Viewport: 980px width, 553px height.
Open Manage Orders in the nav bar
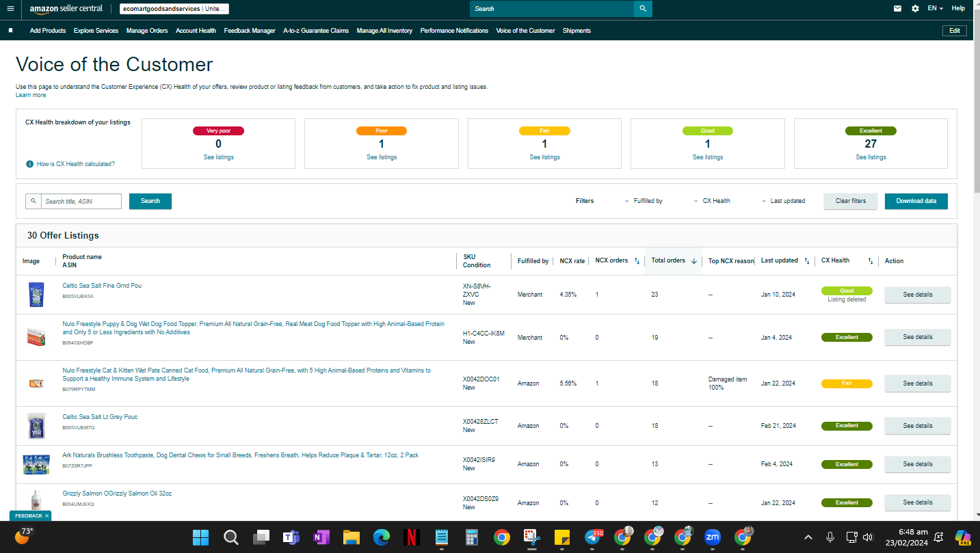147,31
